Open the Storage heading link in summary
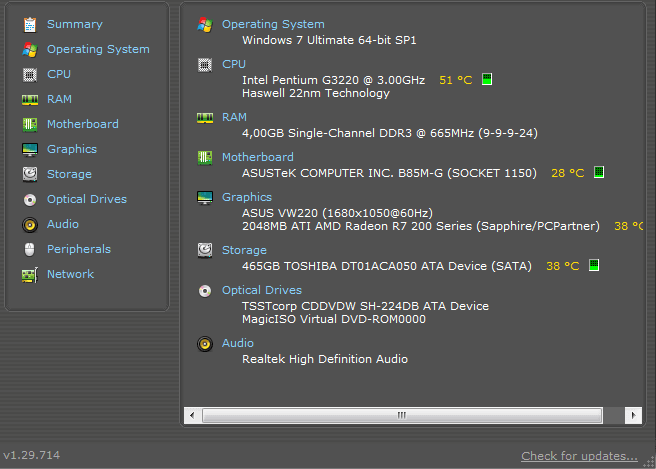This screenshot has width=656, height=469. pos(244,250)
